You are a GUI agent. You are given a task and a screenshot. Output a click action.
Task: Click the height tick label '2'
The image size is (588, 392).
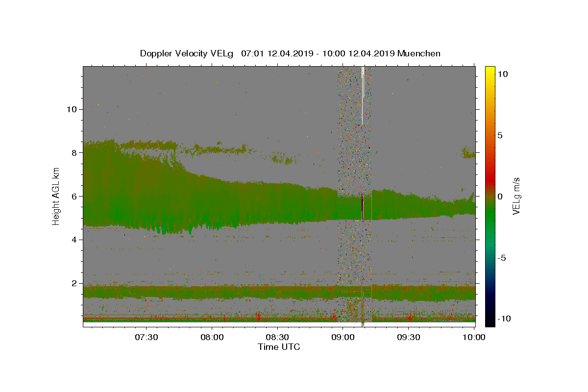point(73,283)
